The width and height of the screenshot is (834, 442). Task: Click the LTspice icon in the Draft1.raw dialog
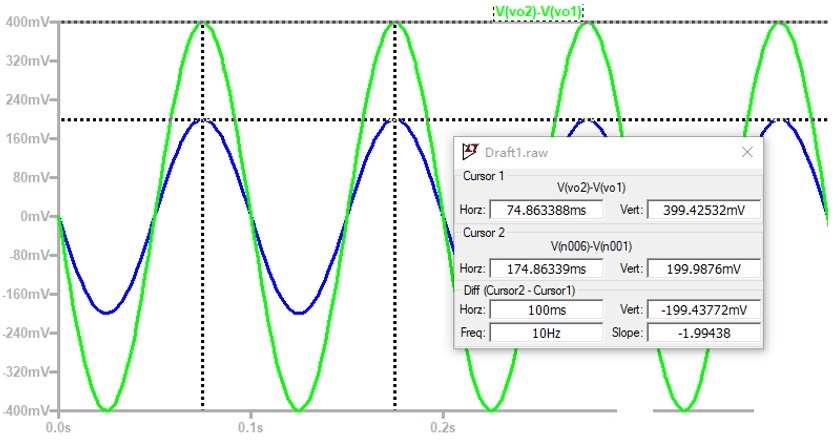(x=470, y=152)
